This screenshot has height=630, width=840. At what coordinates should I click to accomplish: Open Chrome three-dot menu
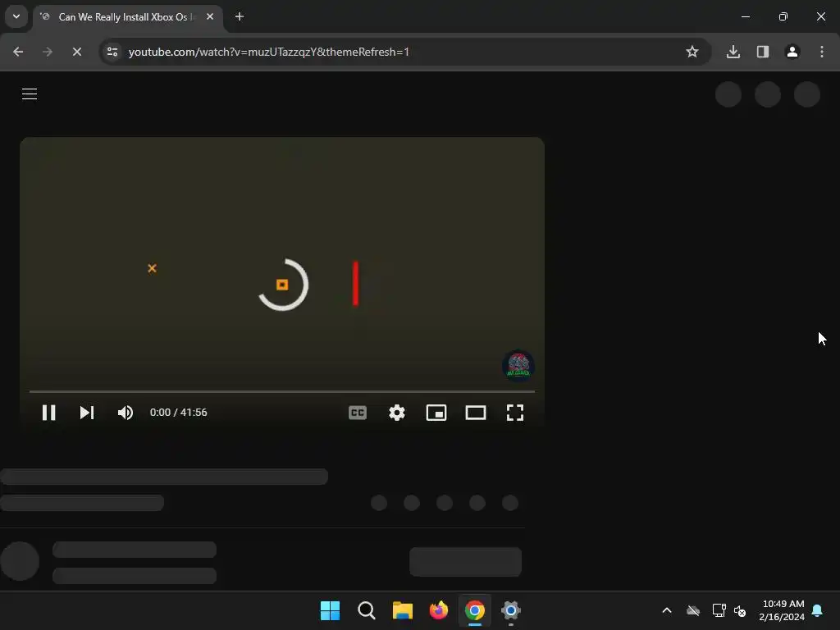(822, 52)
